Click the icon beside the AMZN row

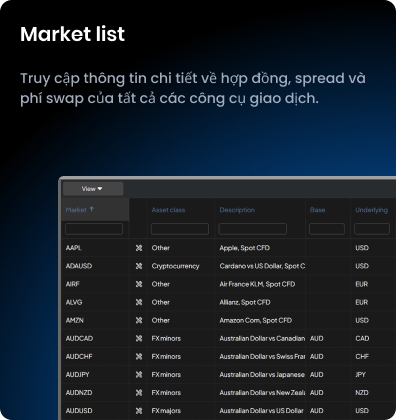click(x=139, y=320)
